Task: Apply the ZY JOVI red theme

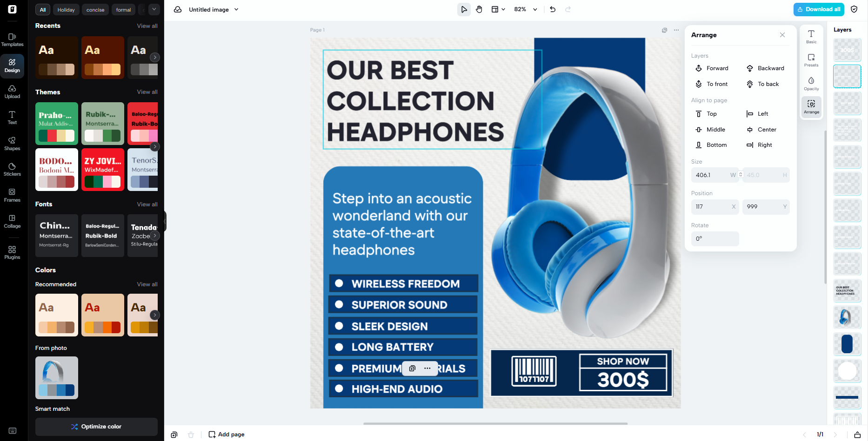Action: [103, 170]
